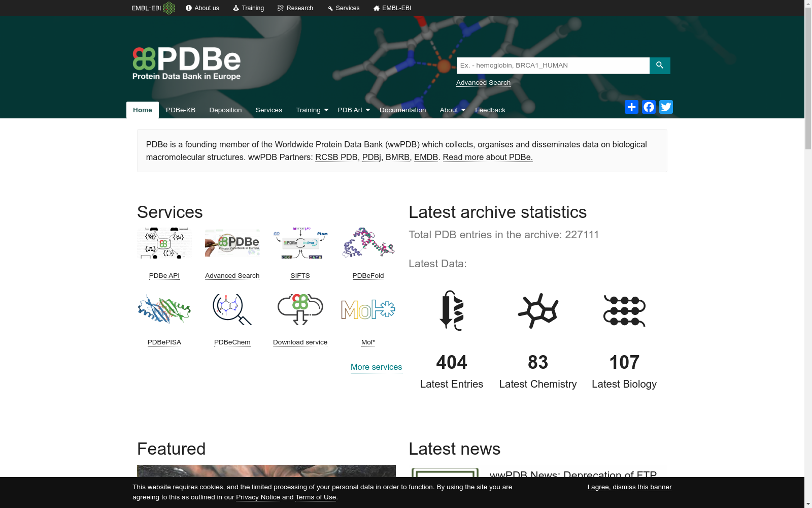
Task: Follow Read more about PDBe link
Action: tap(488, 157)
